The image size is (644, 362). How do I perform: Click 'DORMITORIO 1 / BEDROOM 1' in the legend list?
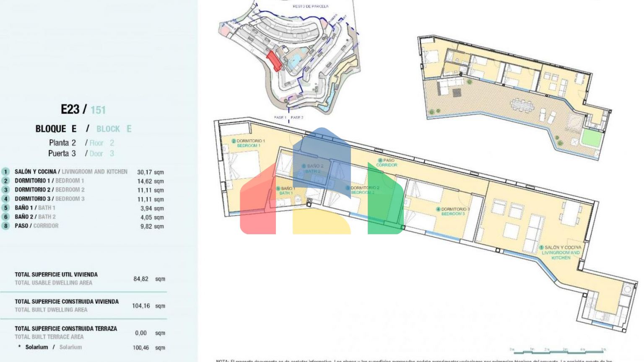pos(49,181)
